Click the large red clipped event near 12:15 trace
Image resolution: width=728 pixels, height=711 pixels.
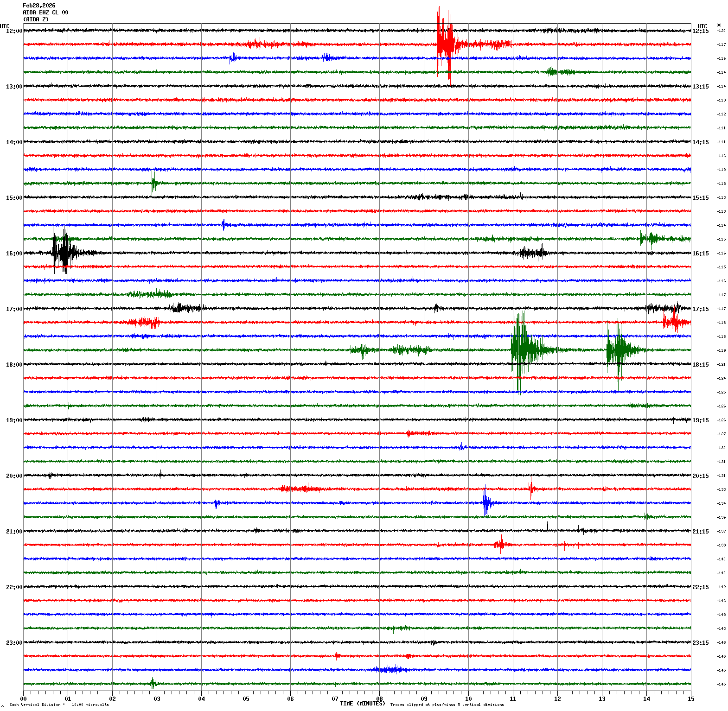coord(445,44)
